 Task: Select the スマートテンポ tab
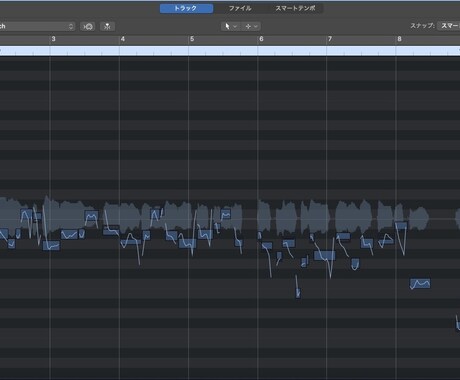coord(295,8)
